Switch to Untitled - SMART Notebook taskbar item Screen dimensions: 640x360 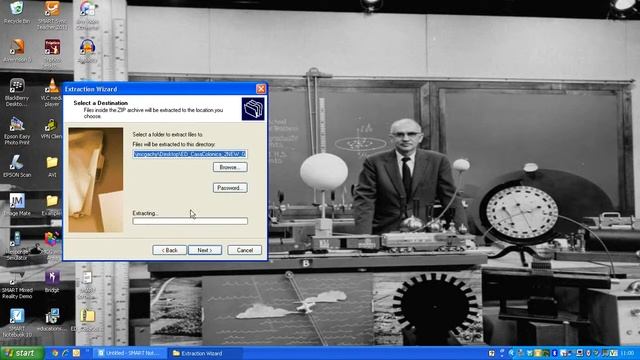pos(129,353)
